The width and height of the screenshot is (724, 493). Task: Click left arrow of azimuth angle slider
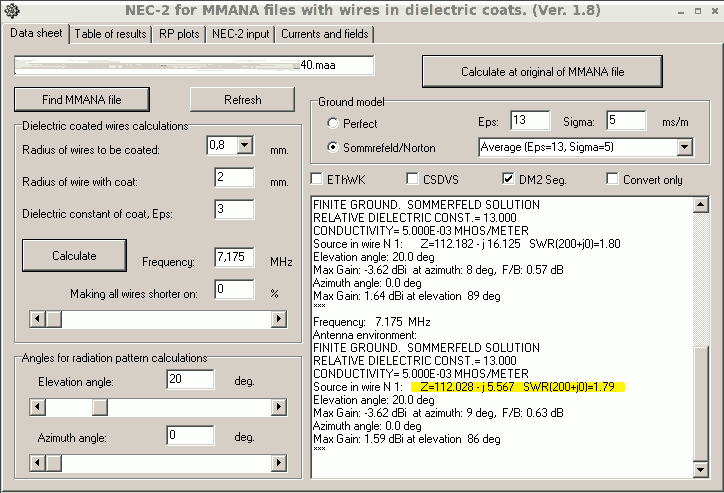point(38,463)
